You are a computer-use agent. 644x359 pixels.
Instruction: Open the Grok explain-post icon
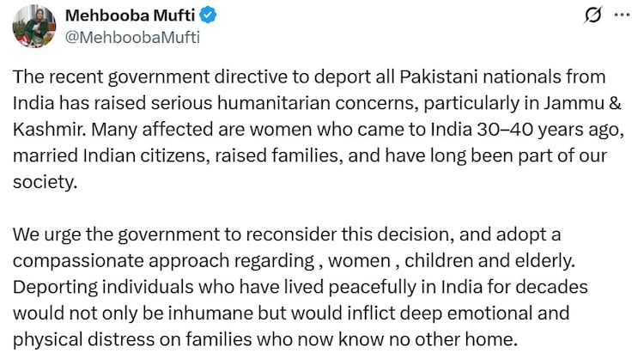click(x=592, y=15)
